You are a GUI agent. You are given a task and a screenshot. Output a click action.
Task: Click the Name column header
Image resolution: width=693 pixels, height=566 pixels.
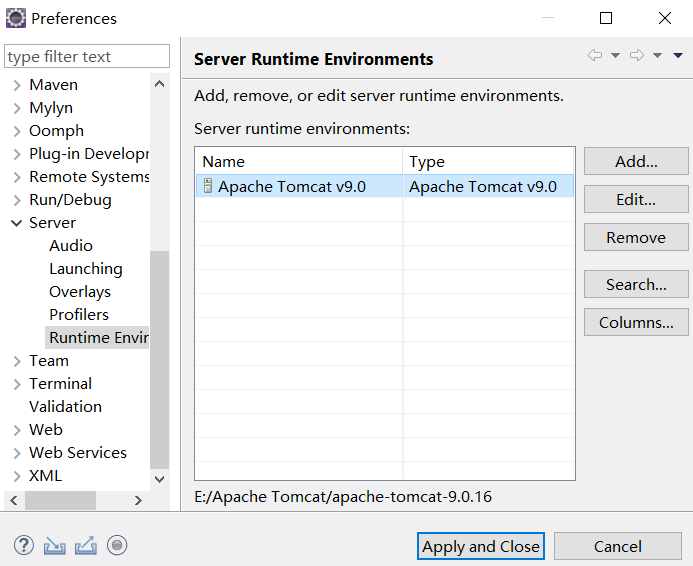coord(299,161)
